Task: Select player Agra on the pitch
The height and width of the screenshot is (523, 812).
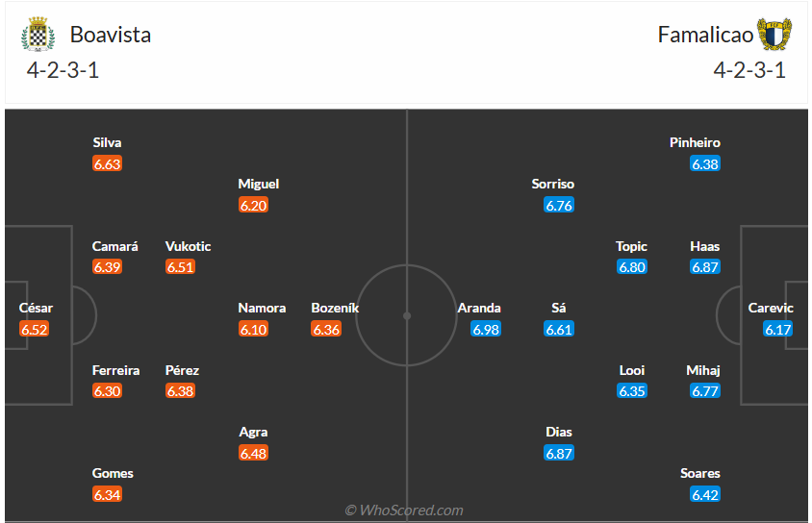Action: [253, 433]
